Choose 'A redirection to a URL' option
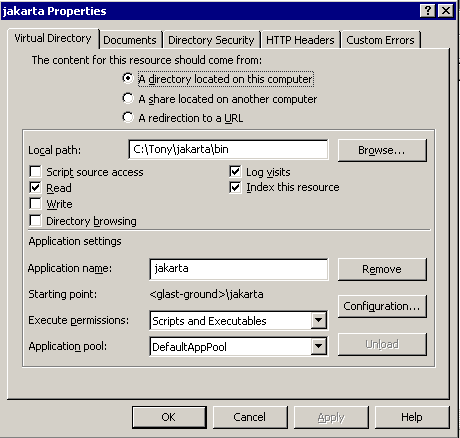 pos(128,118)
